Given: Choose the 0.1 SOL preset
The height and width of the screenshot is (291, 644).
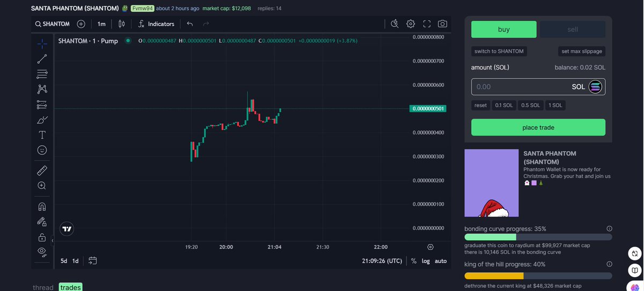Looking at the screenshot, I should pyautogui.click(x=504, y=106).
